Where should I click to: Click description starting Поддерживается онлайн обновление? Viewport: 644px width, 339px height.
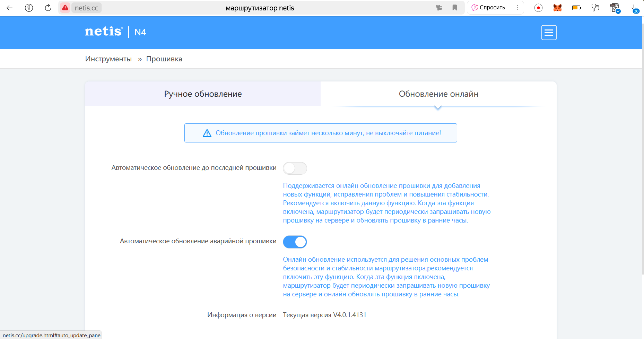(x=387, y=203)
